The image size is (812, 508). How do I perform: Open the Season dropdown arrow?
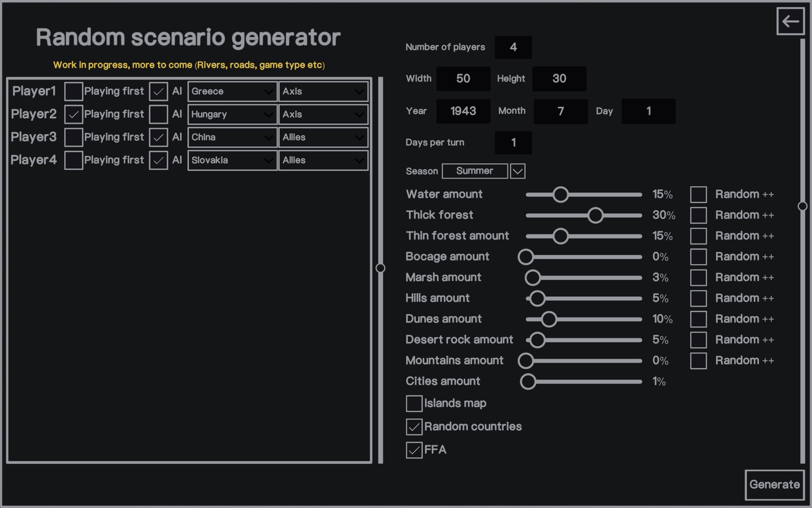[517, 171]
